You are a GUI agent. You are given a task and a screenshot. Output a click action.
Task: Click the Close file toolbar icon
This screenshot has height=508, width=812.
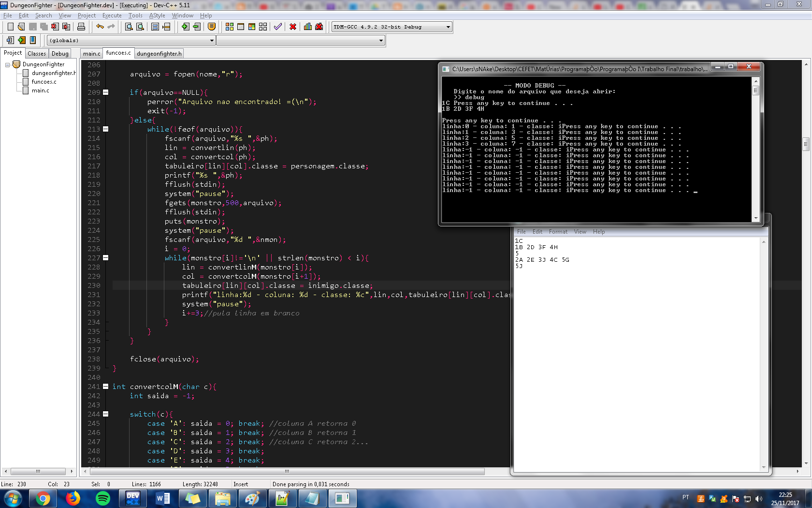[x=55, y=27]
